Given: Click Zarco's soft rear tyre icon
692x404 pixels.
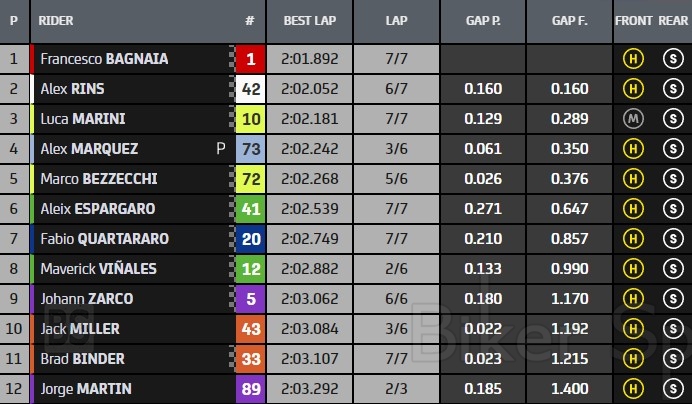Looking at the screenshot, I should [x=672, y=299].
